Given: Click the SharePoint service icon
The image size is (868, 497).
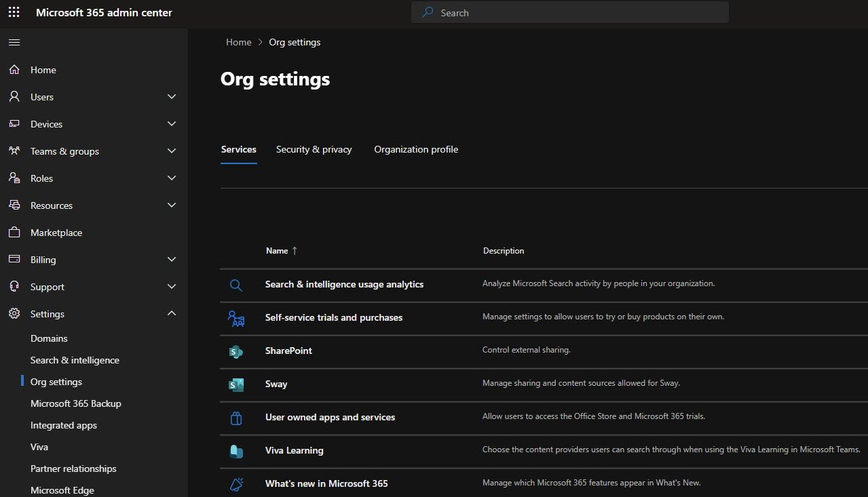Looking at the screenshot, I should (235, 351).
